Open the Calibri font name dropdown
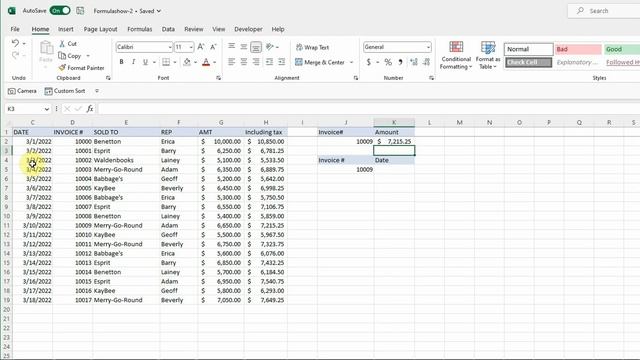This screenshot has height=360, width=640. 170,47
